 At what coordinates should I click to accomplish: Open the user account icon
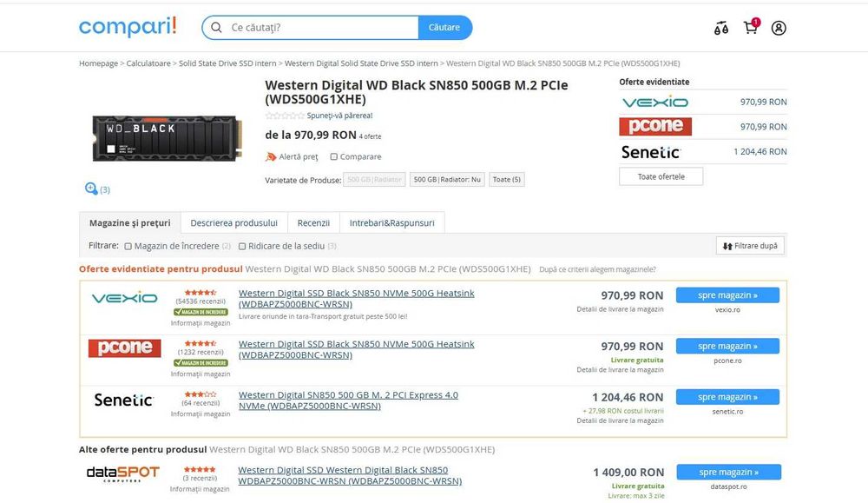(x=779, y=28)
